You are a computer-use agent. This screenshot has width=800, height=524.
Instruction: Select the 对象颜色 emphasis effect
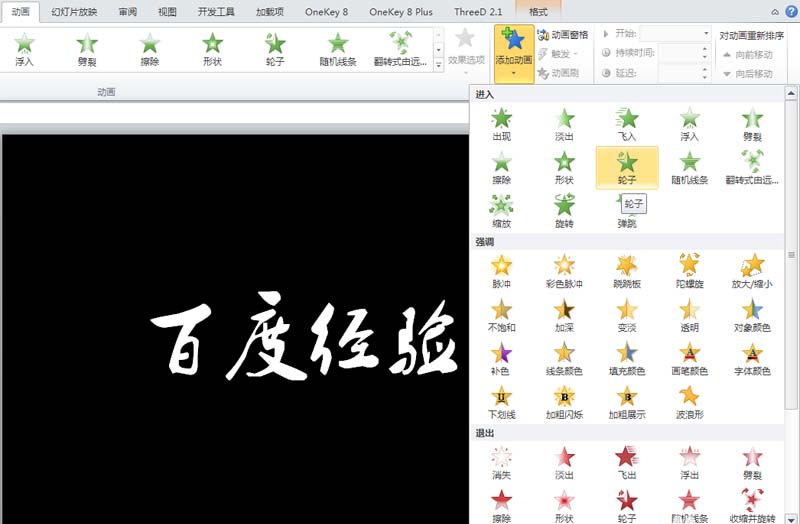click(x=752, y=315)
